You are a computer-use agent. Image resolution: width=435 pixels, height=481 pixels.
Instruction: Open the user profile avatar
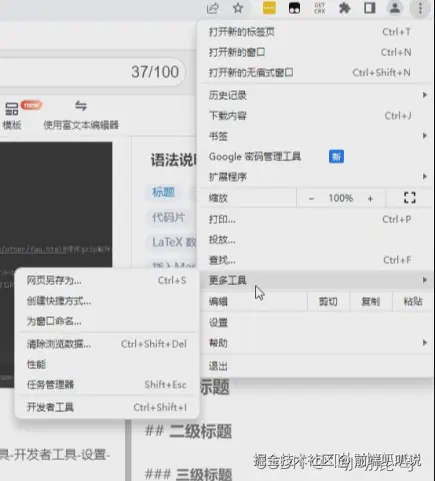[x=395, y=8]
